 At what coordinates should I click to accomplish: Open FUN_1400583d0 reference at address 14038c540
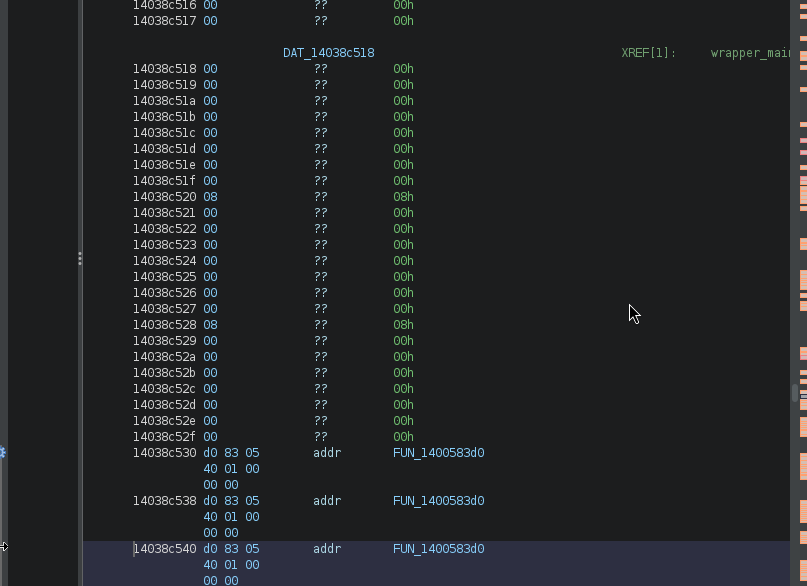pos(438,549)
